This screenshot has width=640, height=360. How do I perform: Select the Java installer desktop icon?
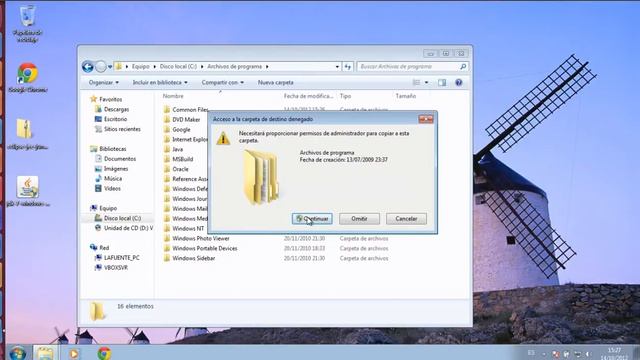28,191
